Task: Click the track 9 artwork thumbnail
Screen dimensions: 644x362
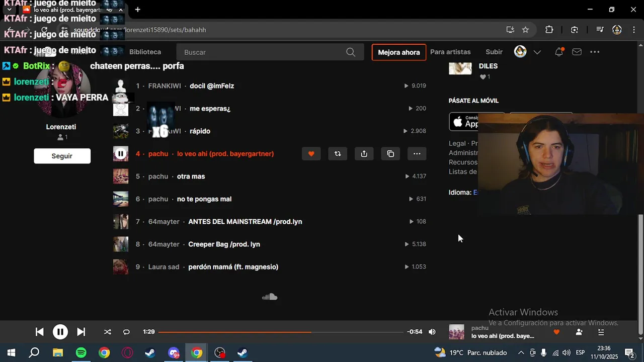Action: 121,267
